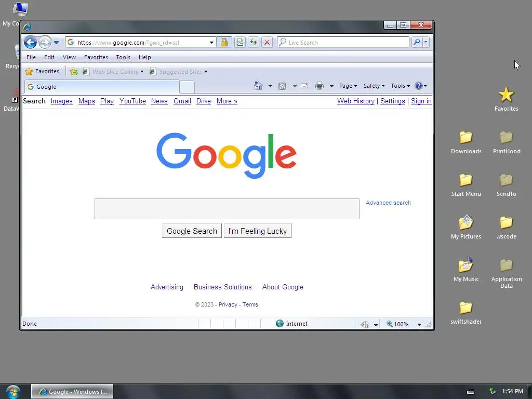Open the Advanced search link
532x399 pixels.
(x=388, y=203)
